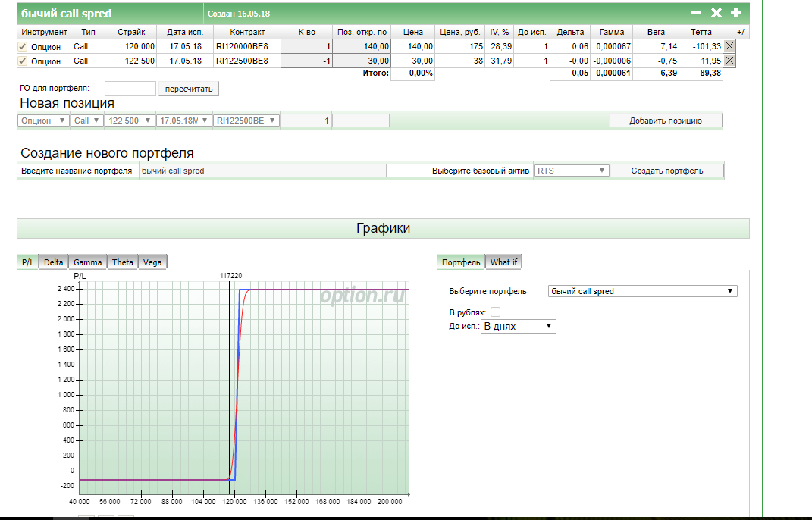Open the What if tab
This screenshot has width=812, height=520.
[x=503, y=262]
